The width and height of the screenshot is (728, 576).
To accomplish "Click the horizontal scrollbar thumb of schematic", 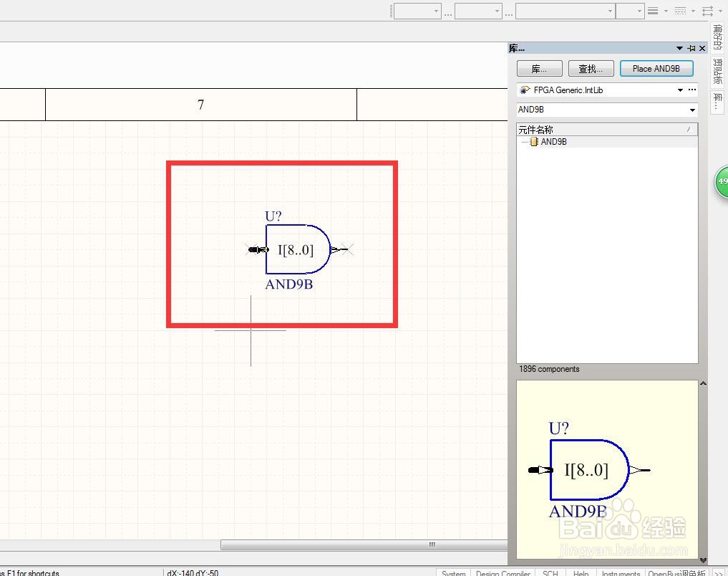I will [x=364, y=544].
